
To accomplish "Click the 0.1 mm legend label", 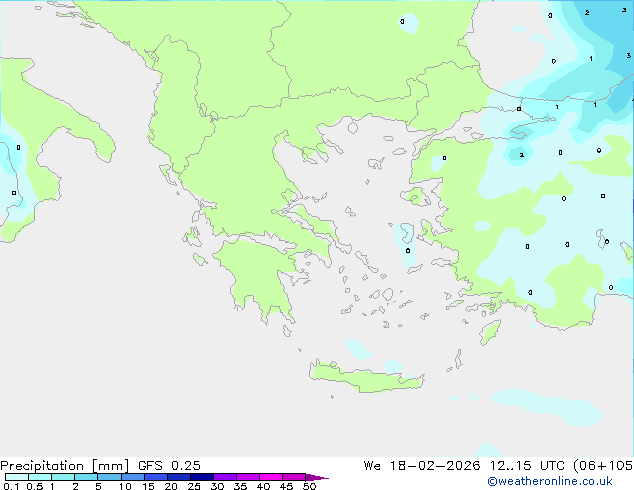I will [x=10, y=487].
